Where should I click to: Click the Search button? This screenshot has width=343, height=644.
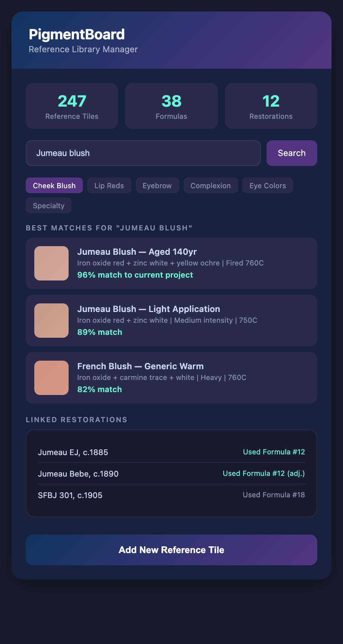[x=292, y=153]
